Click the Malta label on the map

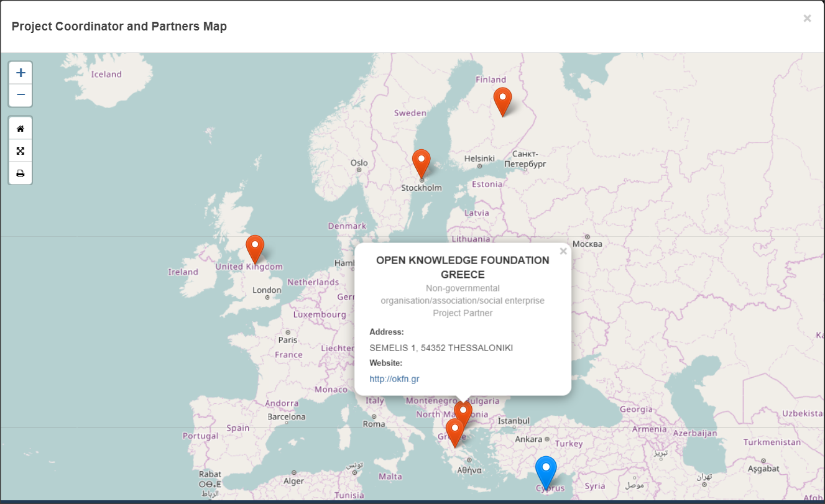click(390, 477)
